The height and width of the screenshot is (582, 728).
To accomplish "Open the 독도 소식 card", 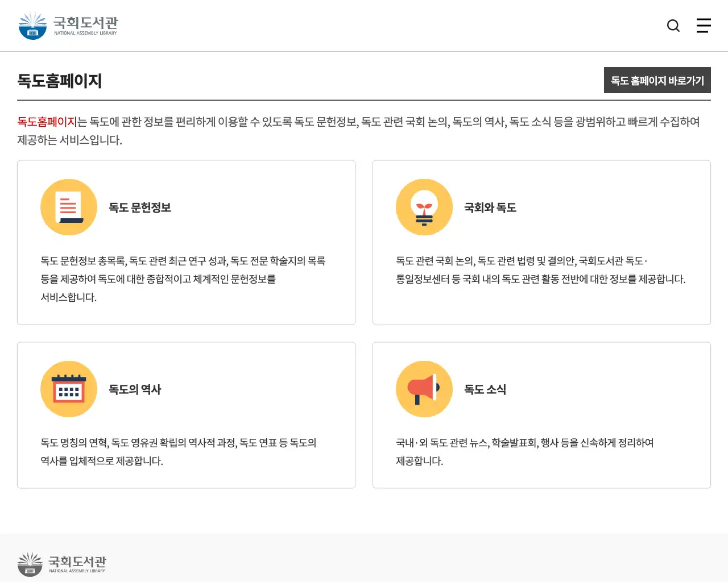I will (x=541, y=415).
